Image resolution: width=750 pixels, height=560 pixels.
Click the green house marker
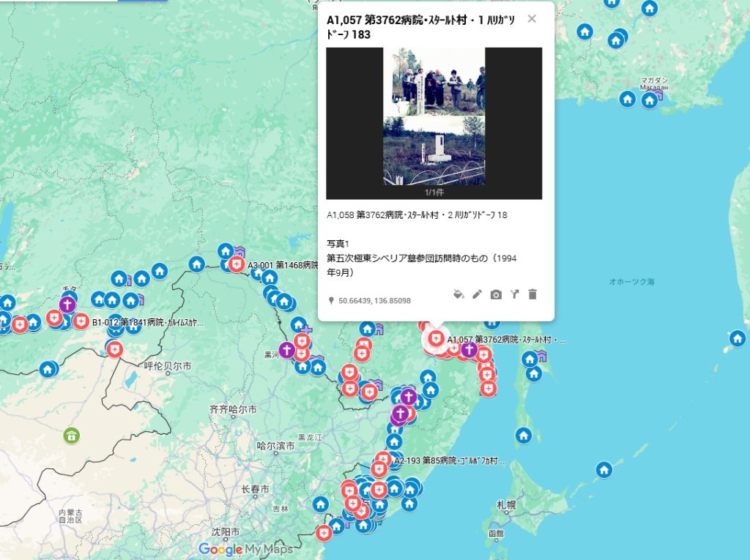click(71, 436)
